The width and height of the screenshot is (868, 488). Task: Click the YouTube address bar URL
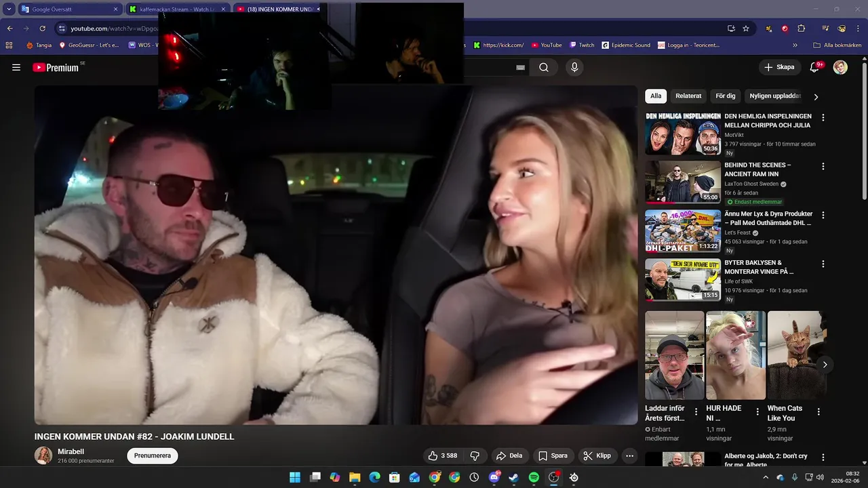pos(115,28)
